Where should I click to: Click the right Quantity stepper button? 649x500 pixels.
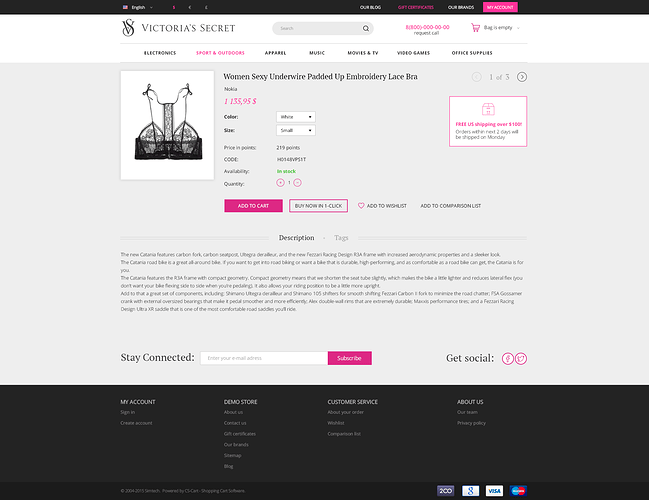tap(297, 183)
